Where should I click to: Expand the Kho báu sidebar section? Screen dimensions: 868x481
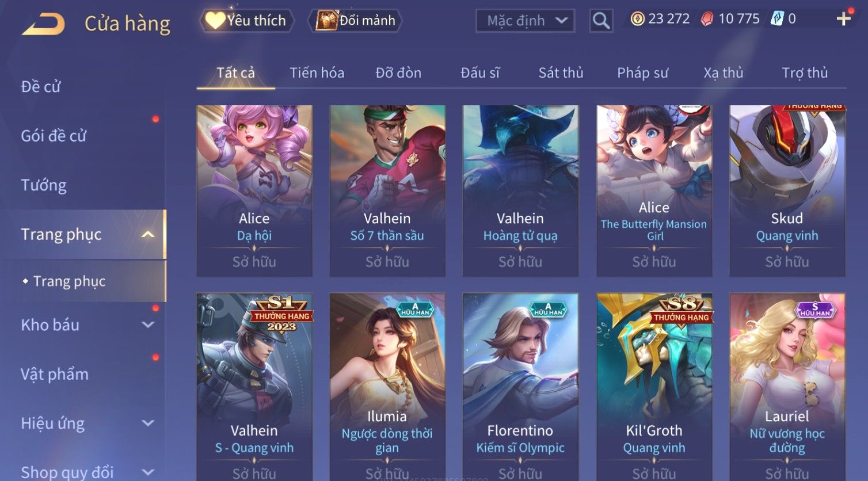tap(148, 325)
